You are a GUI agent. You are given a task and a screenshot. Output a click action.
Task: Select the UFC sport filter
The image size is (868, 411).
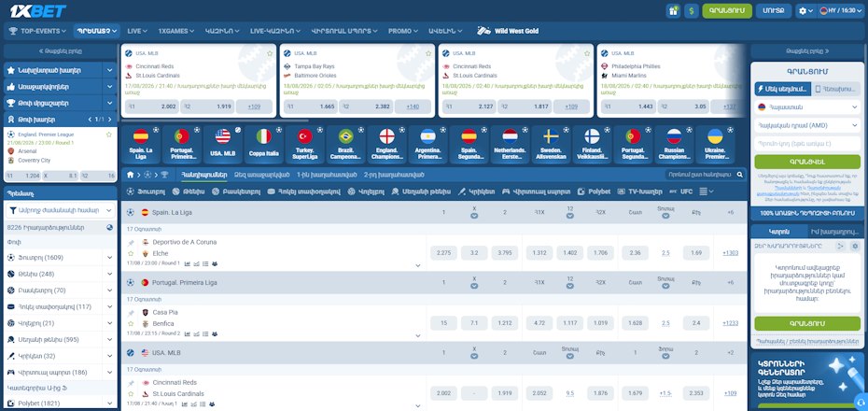(x=682, y=191)
